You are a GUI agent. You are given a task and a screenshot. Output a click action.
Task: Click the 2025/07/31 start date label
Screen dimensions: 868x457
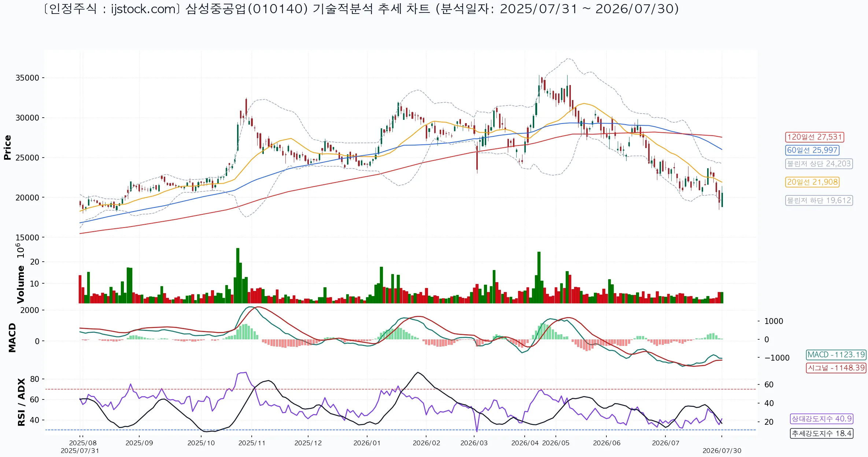coord(80,451)
